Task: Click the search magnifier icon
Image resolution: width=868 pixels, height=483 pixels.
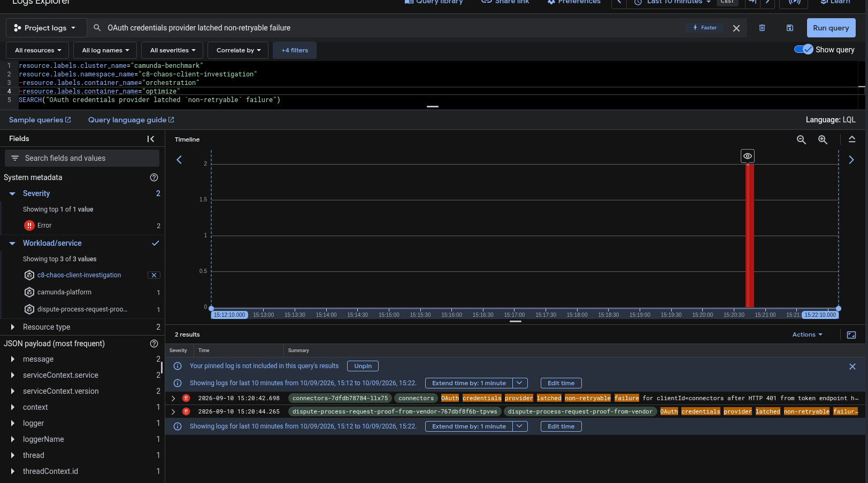Action: [x=97, y=28]
